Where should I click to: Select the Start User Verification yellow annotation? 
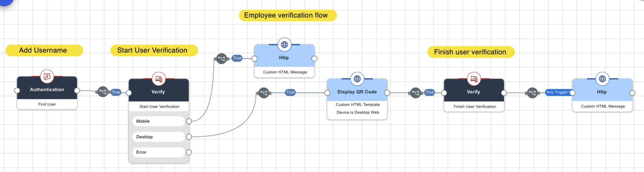click(x=154, y=50)
